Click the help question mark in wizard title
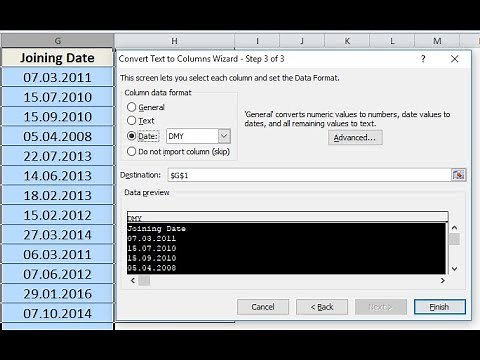The height and width of the screenshot is (360, 480). click(423, 59)
